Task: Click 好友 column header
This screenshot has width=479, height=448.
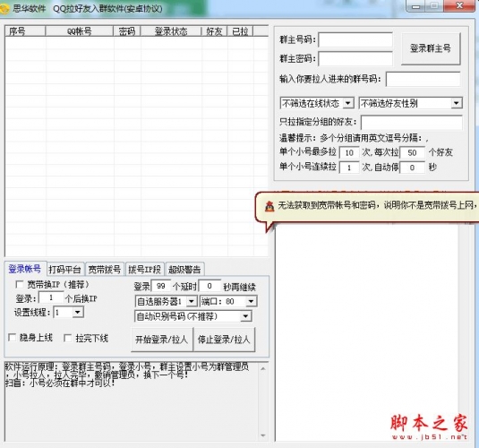Action: pyautogui.click(x=215, y=31)
